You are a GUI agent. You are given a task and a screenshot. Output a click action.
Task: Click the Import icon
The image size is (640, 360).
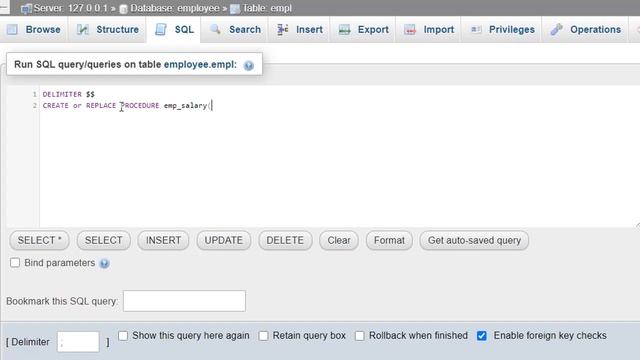[410, 29]
